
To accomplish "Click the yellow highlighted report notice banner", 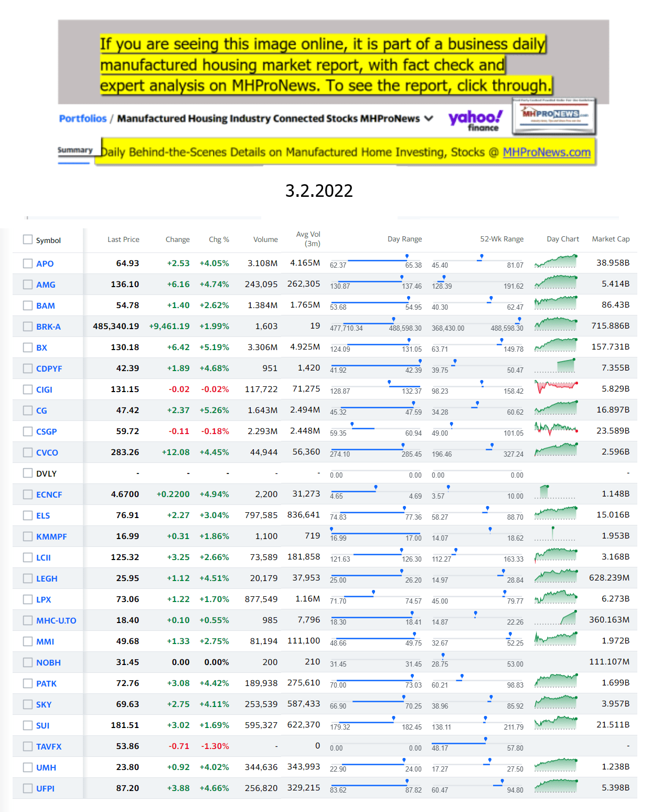I will point(325,65).
